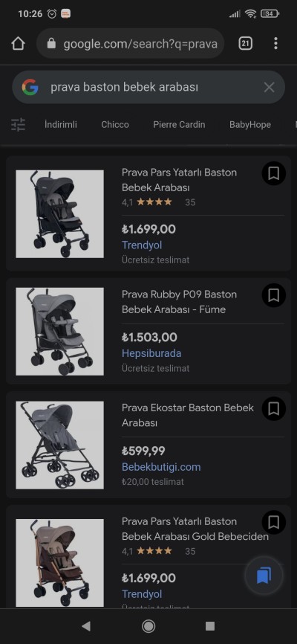
Task: Open the Bebekbutigi.com seller link
Action: tap(161, 467)
